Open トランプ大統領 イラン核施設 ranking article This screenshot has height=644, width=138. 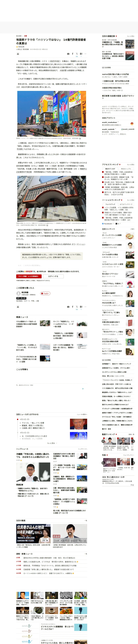(119, 209)
